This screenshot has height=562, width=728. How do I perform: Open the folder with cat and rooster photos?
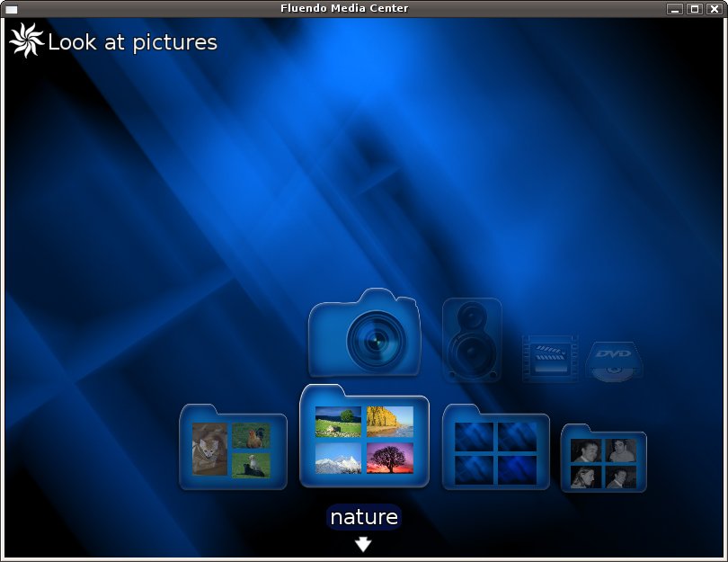233,447
